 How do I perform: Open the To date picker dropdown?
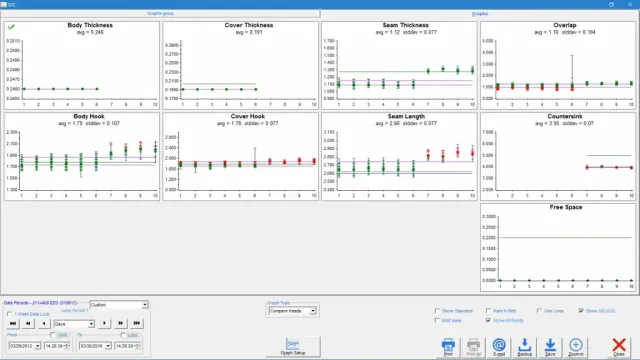click(x=108, y=346)
